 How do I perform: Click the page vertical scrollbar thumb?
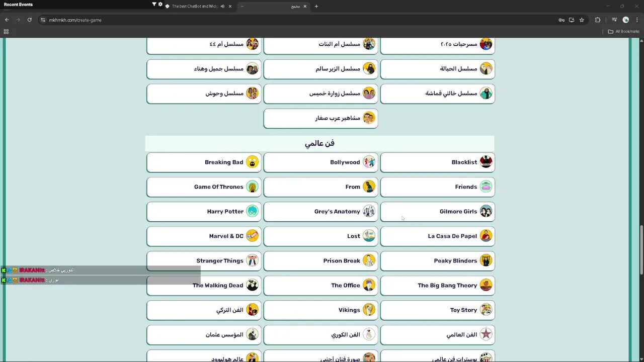[641, 250]
